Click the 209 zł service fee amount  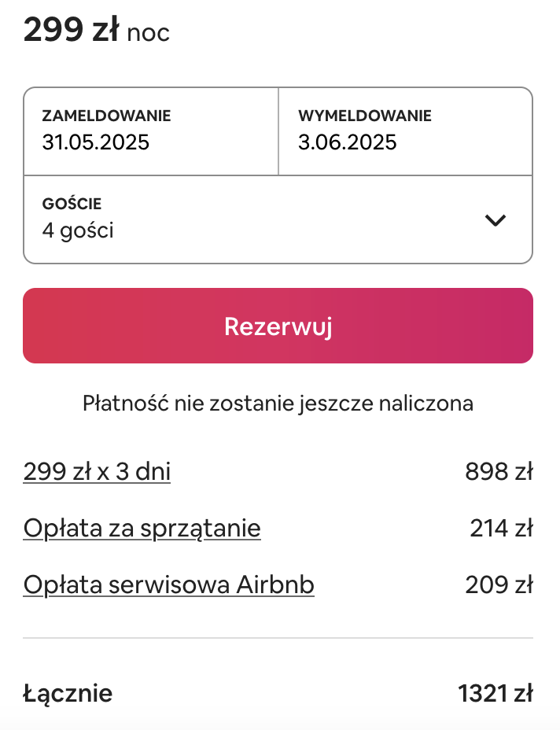pyautogui.click(x=499, y=584)
